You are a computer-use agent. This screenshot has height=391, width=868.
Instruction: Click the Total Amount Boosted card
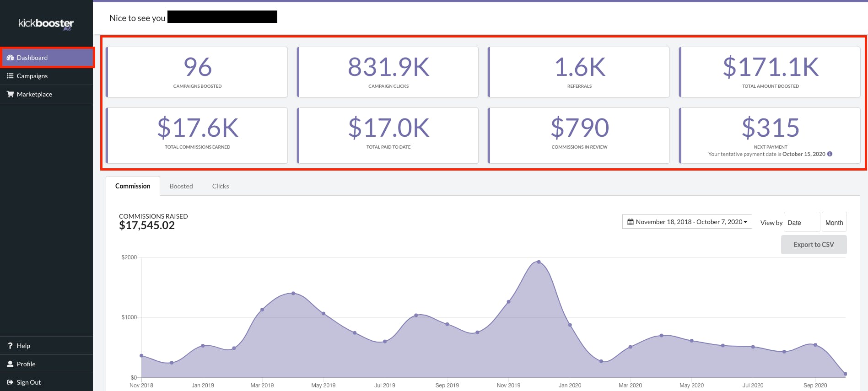770,72
